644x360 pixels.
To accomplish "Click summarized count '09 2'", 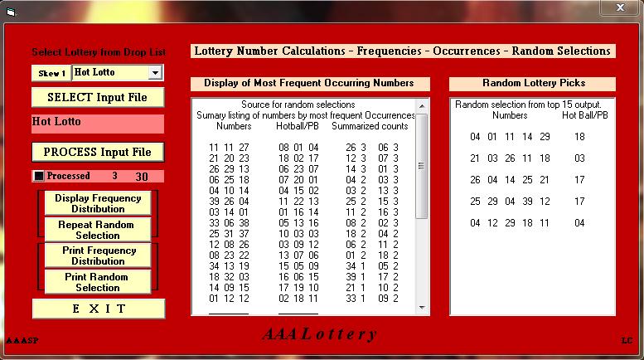I will click(388, 299).
